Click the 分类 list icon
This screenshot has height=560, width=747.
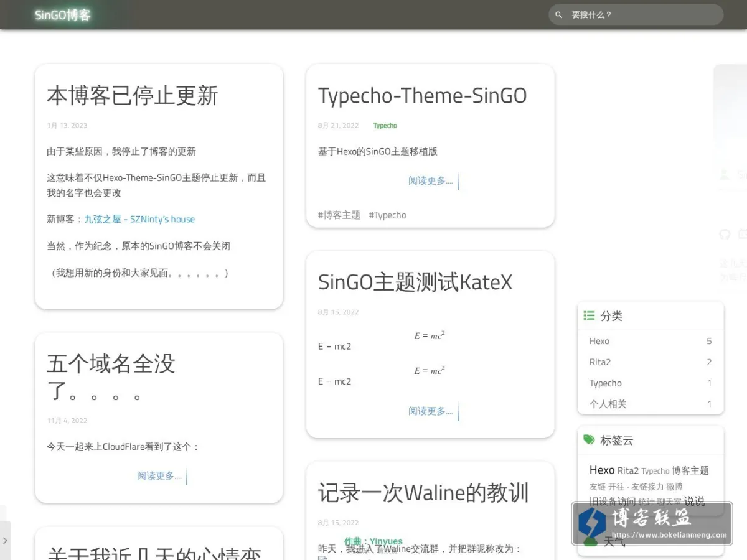pyautogui.click(x=589, y=315)
